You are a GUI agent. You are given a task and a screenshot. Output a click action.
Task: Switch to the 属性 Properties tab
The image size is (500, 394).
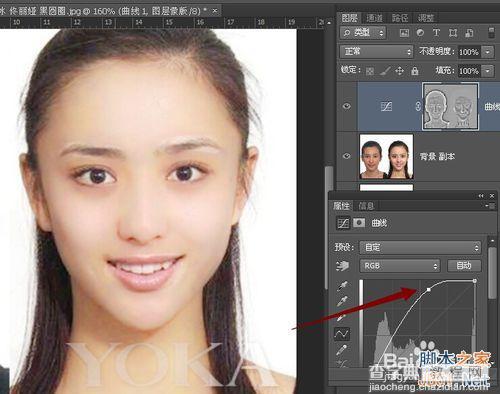[x=341, y=206]
